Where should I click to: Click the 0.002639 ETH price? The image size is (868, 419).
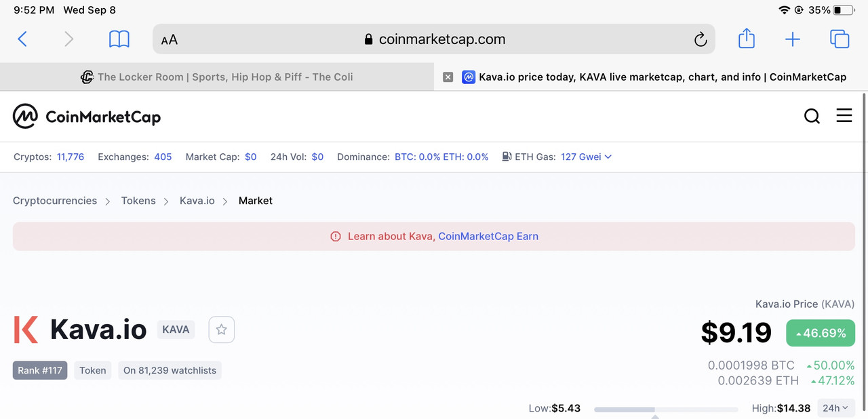tap(757, 380)
